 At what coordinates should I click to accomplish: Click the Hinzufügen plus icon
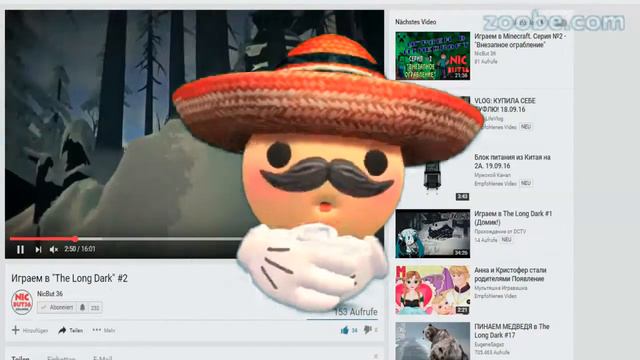click(16, 330)
